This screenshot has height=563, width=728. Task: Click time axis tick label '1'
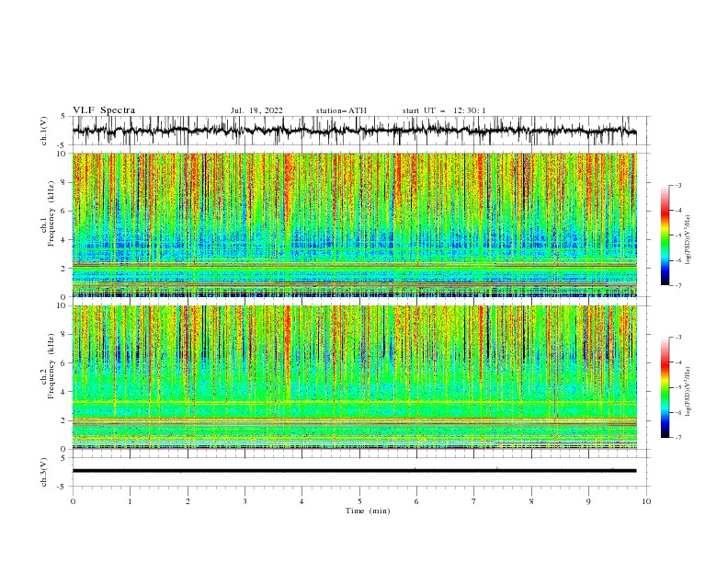(130, 501)
